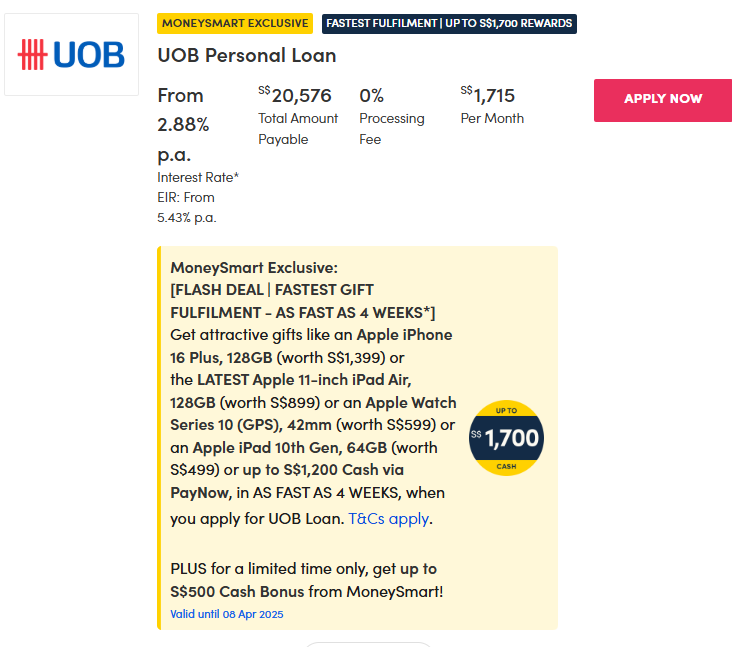Click the Valid until 08 Apr 2025 text

tap(226, 614)
